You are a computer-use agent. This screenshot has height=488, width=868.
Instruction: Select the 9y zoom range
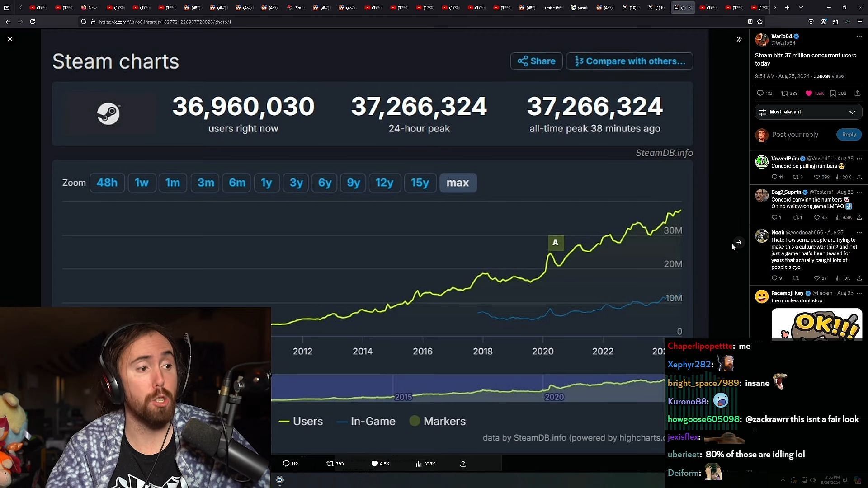[353, 183]
